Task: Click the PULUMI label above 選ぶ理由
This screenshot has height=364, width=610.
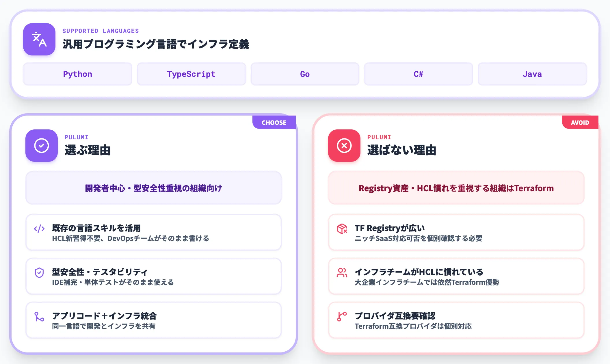Action: click(77, 137)
